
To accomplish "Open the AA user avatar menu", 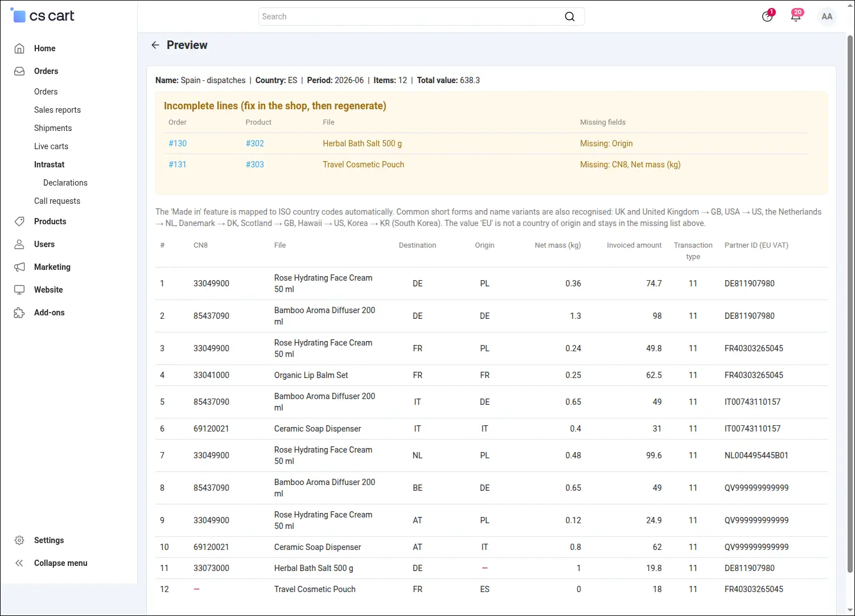I will (827, 17).
